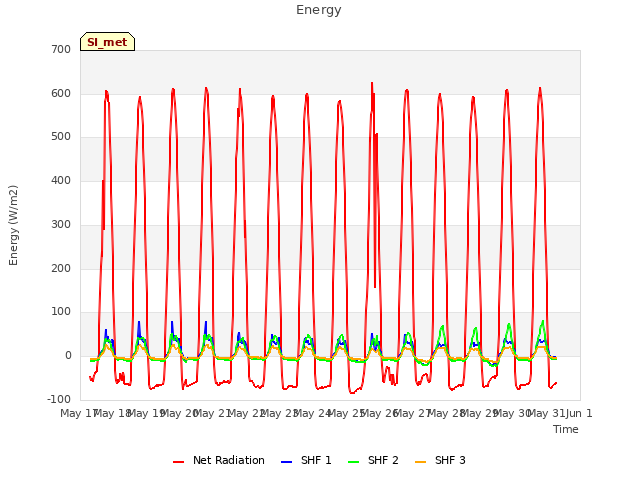The image size is (640, 480).
Task: Click the 700 y-axis tick value
Action: [61, 49]
